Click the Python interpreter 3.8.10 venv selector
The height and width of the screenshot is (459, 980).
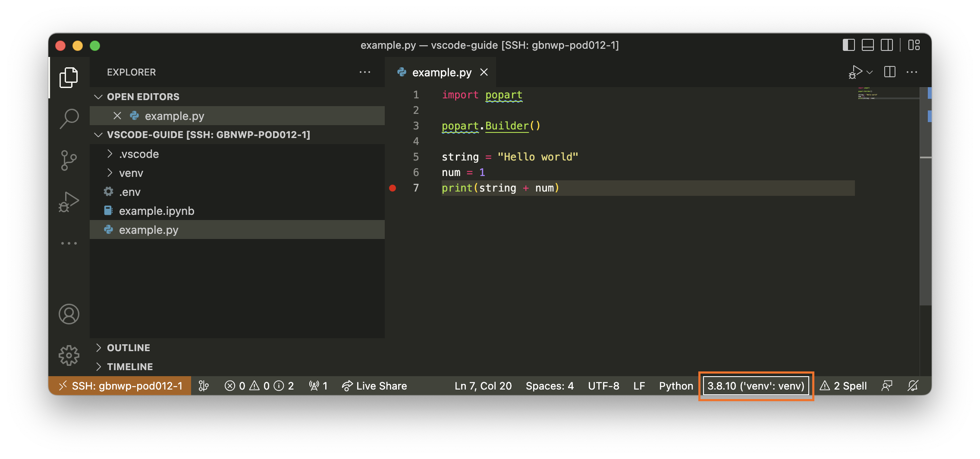point(756,386)
